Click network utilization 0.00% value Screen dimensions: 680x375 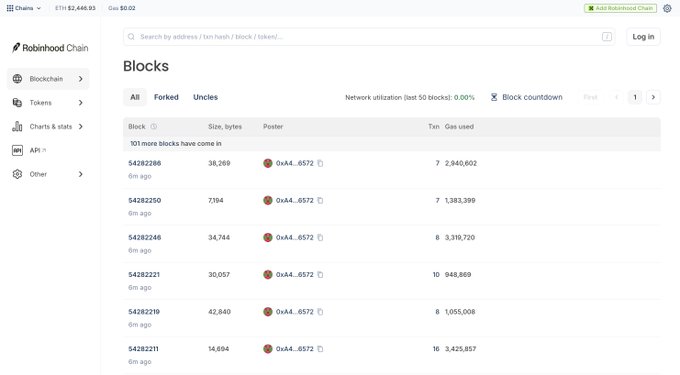point(464,98)
